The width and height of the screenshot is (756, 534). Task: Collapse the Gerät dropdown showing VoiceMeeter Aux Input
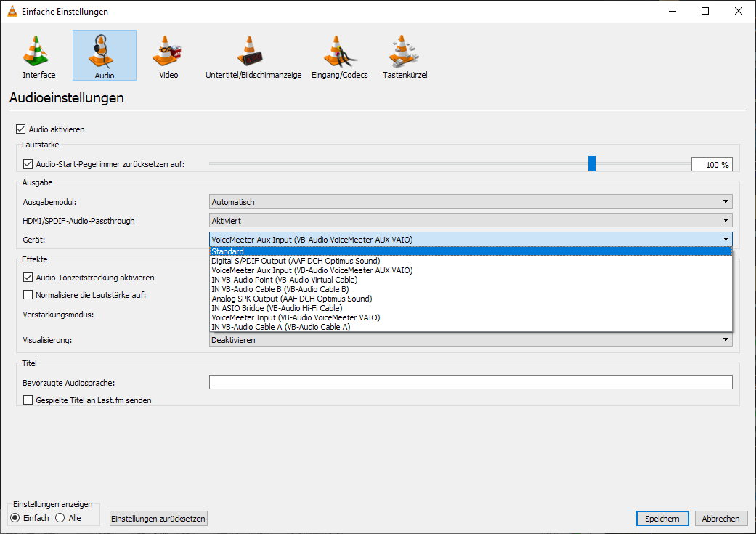tap(471, 239)
